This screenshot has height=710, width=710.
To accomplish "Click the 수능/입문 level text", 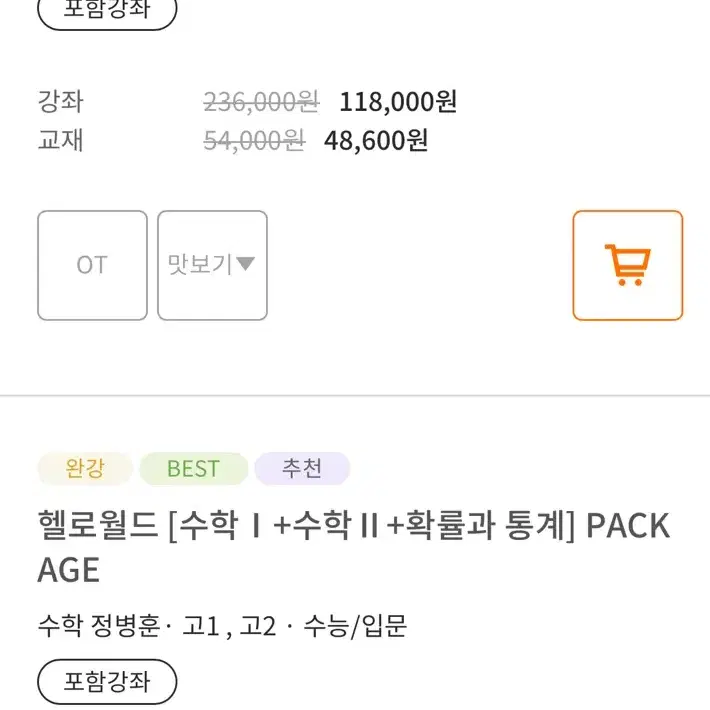I will [355, 626].
